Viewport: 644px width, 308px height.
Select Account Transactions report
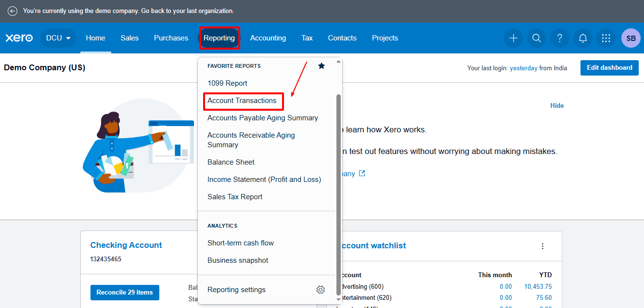tap(242, 101)
